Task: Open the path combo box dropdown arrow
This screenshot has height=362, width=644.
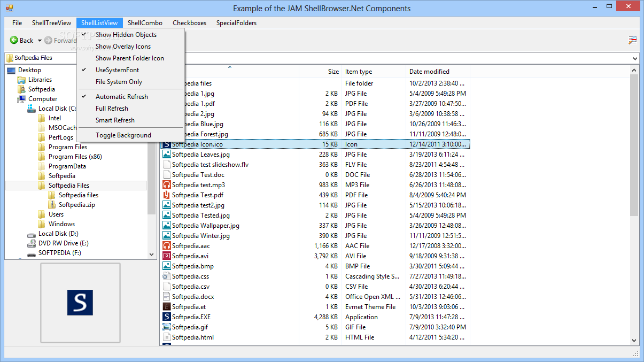Action: (x=635, y=58)
